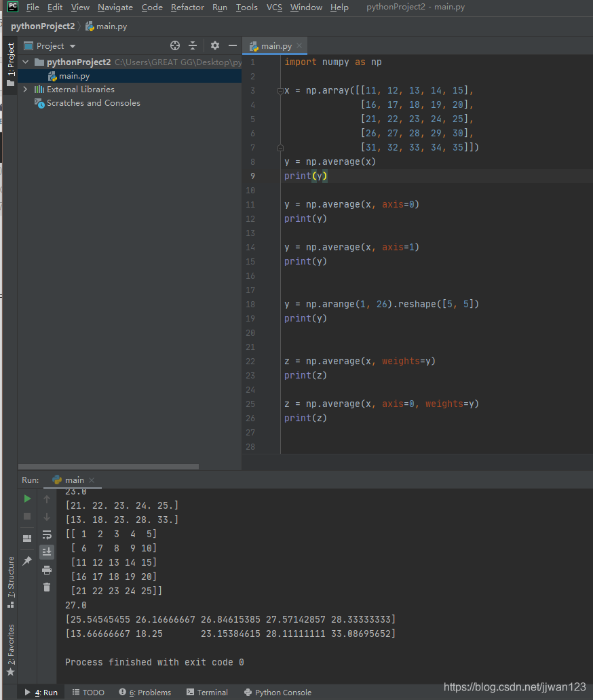Viewport: 593px width, 700px height.
Task: Open the Navigate menu
Action: [115, 7]
